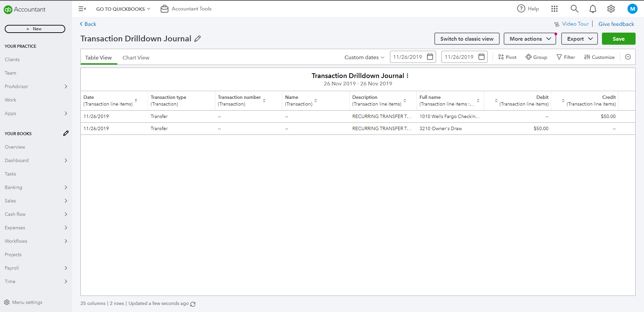This screenshot has width=644, height=312.
Task: Switch to the Table View tab
Action: [99, 57]
